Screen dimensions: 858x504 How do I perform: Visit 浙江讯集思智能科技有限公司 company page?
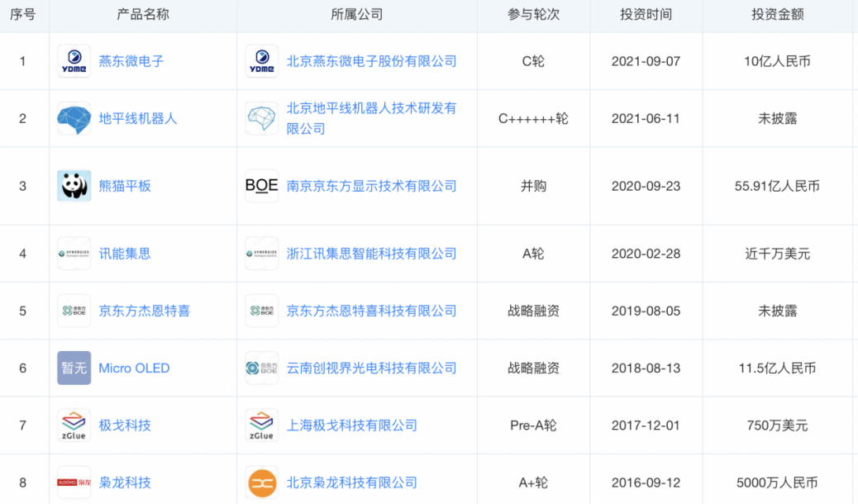click(x=371, y=254)
